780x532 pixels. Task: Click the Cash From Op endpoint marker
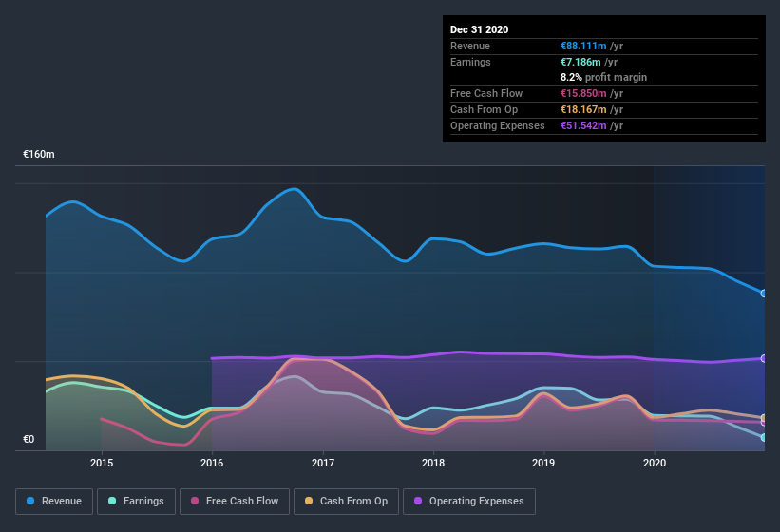[764, 418]
